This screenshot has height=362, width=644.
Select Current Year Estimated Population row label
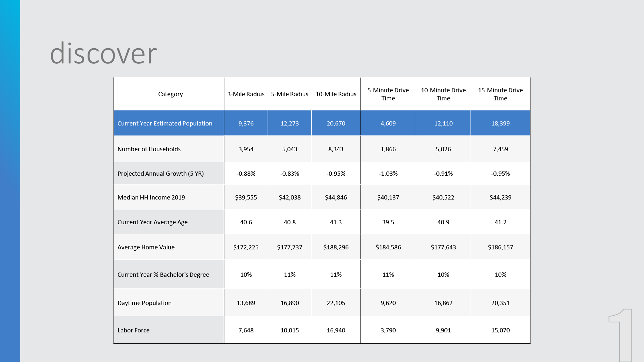click(x=165, y=124)
